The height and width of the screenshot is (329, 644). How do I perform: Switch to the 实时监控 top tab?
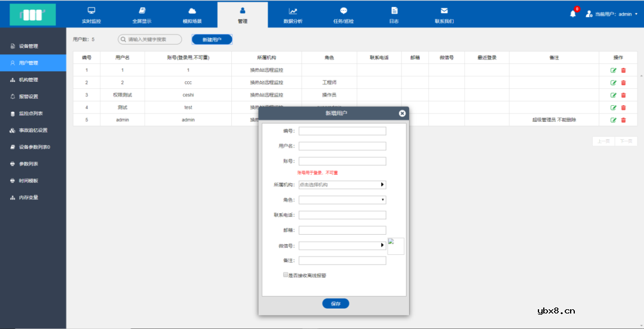point(91,15)
